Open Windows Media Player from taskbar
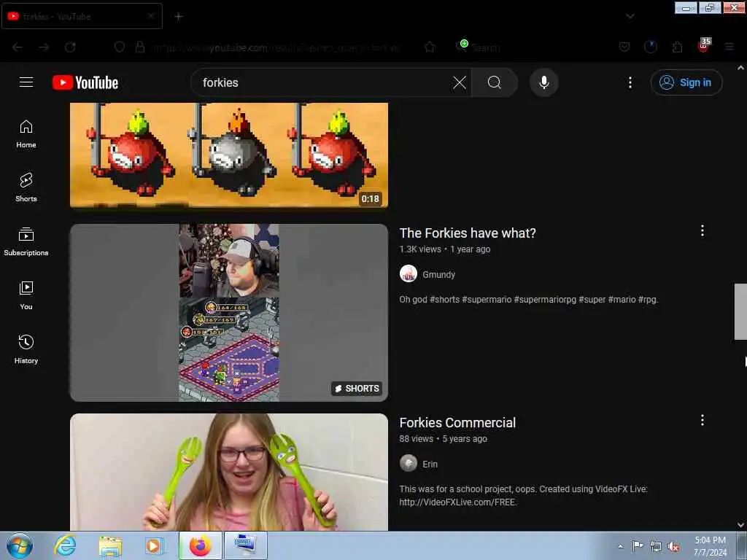 [153, 545]
